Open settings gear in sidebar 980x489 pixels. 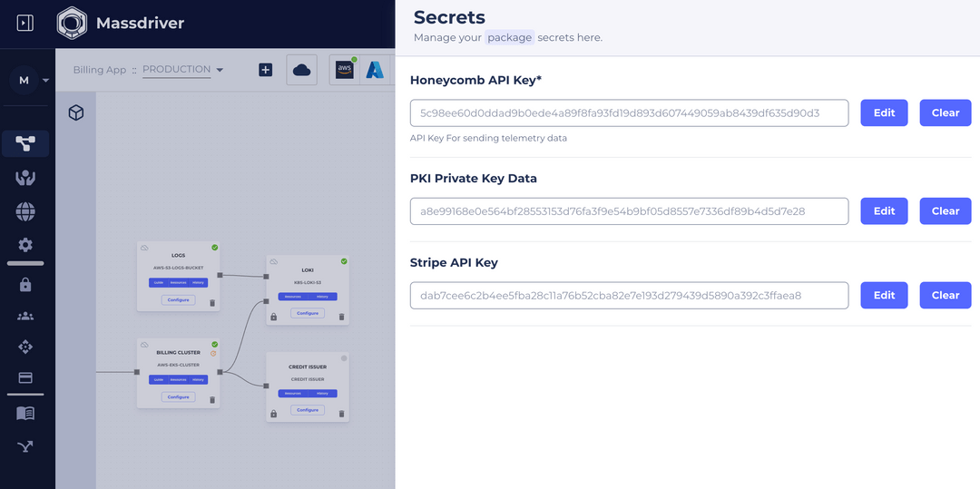click(x=25, y=245)
